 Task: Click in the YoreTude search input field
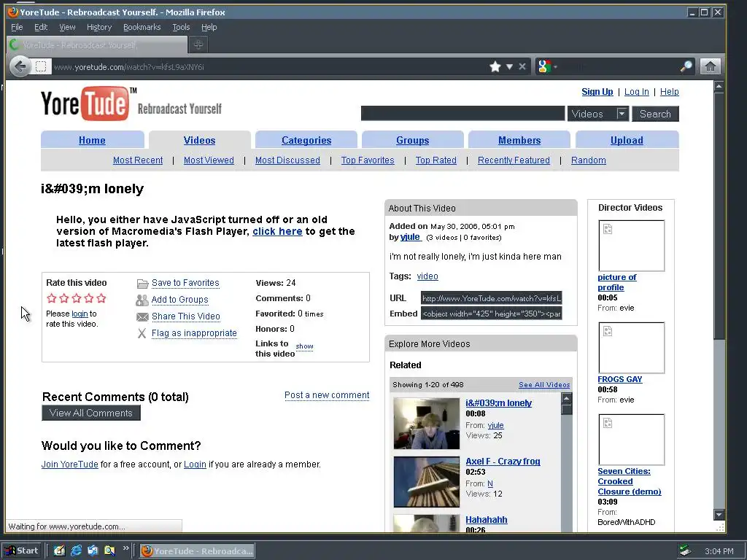462,113
